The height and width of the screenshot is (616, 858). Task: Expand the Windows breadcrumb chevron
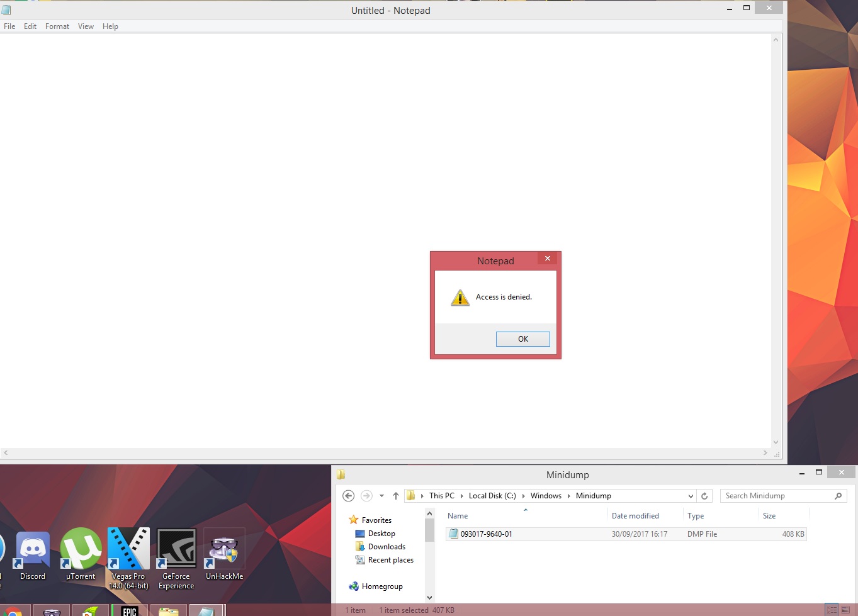tap(568, 496)
